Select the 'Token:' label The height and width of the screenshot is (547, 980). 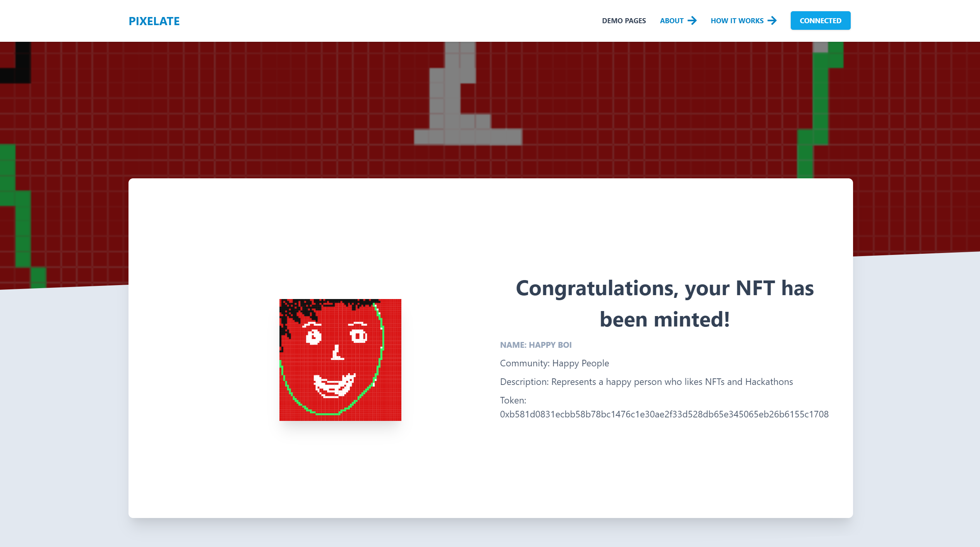coord(513,400)
